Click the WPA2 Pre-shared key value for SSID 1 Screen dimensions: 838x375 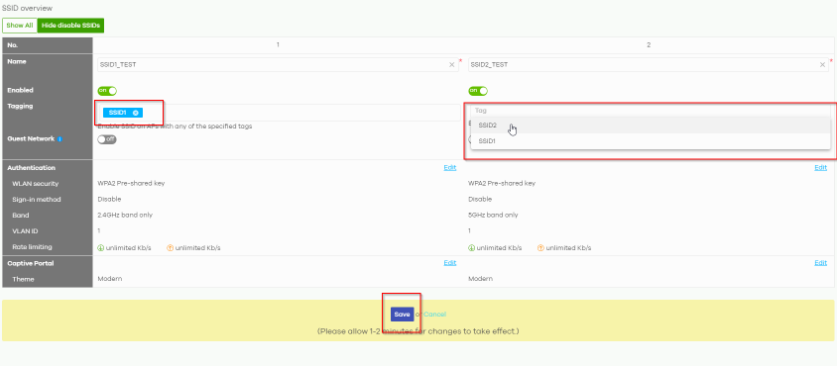point(131,184)
